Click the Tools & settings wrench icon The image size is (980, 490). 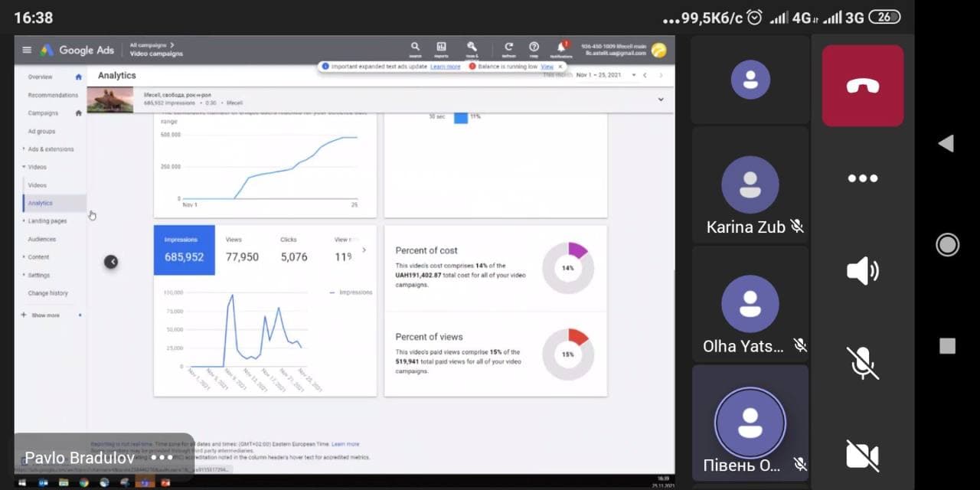click(x=472, y=47)
